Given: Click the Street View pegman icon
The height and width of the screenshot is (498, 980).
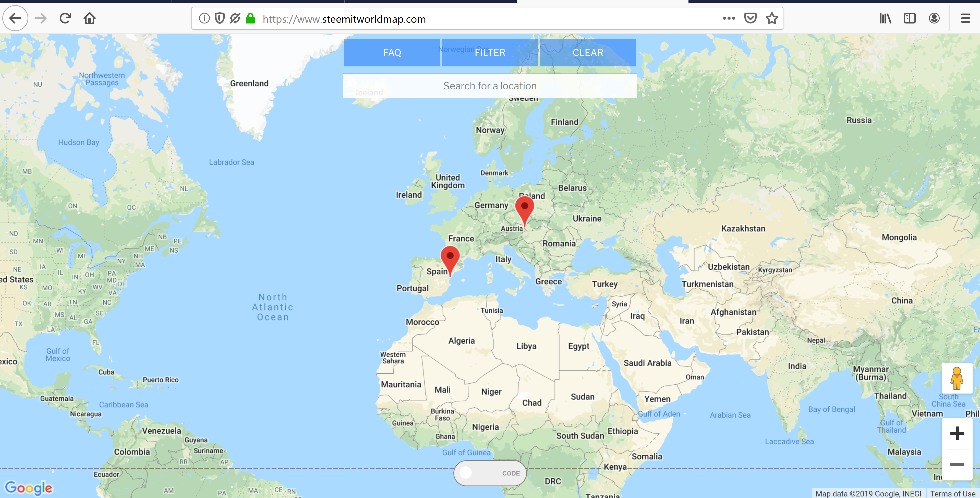Looking at the screenshot, I should tap(957, 378).
